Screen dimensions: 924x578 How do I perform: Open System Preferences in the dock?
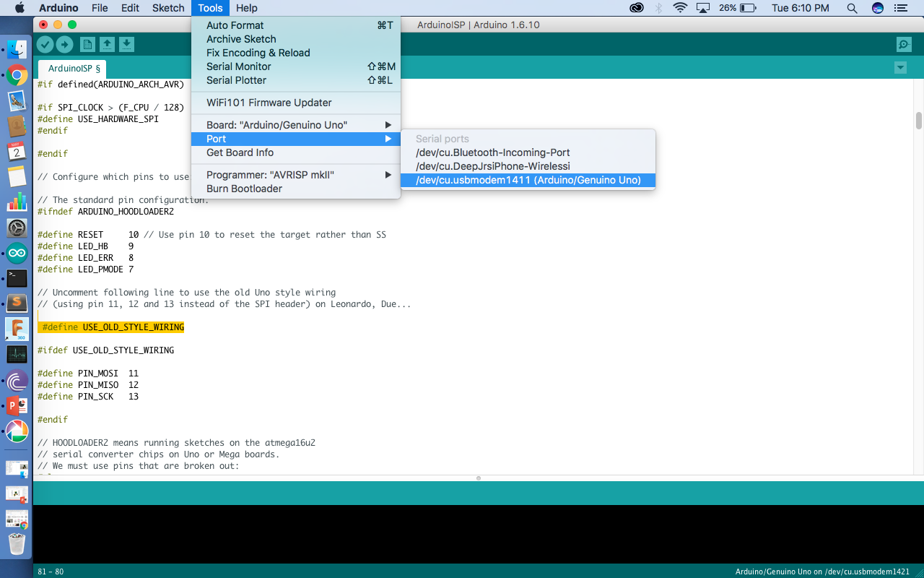pos(17,228)
